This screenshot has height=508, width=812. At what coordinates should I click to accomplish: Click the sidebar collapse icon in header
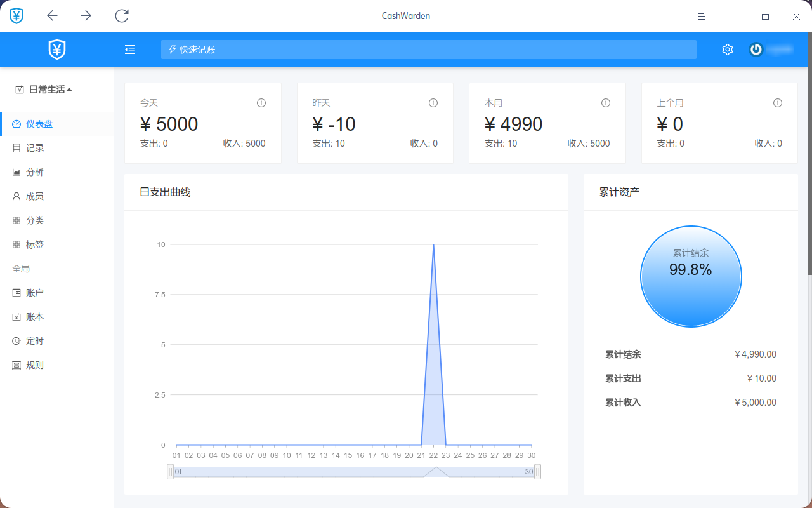click(130, 50)
